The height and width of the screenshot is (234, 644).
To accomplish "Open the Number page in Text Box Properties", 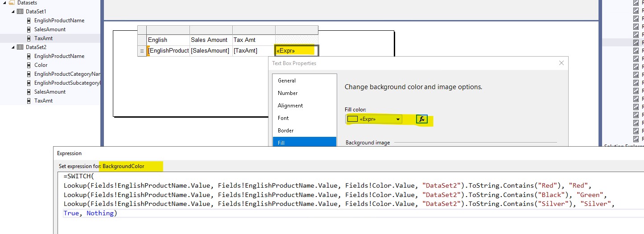I will [305, 93].
